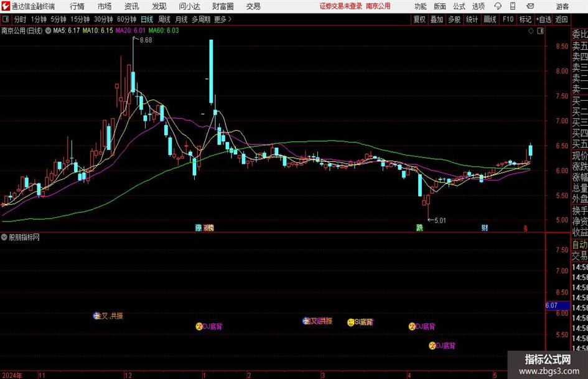Click the 停 event marker below chart

point(198,227)
